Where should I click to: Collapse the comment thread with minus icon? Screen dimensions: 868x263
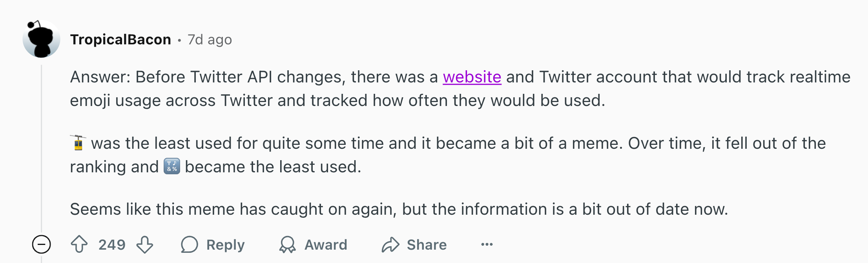(x=41, y=245)
